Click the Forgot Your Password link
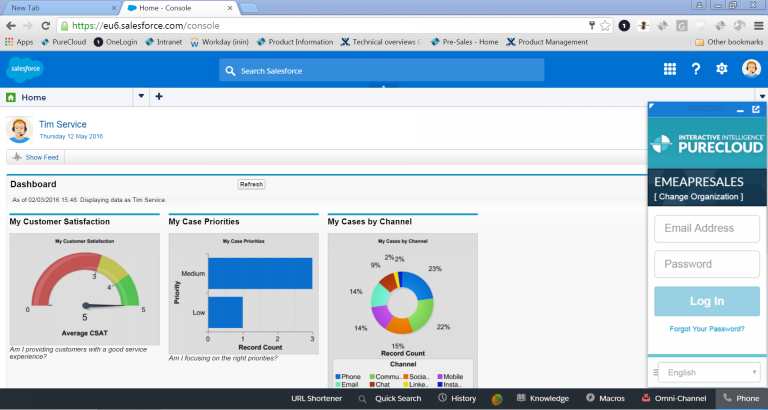The height and width of the screenshot is (410, 768). click(x=707, y=329)
